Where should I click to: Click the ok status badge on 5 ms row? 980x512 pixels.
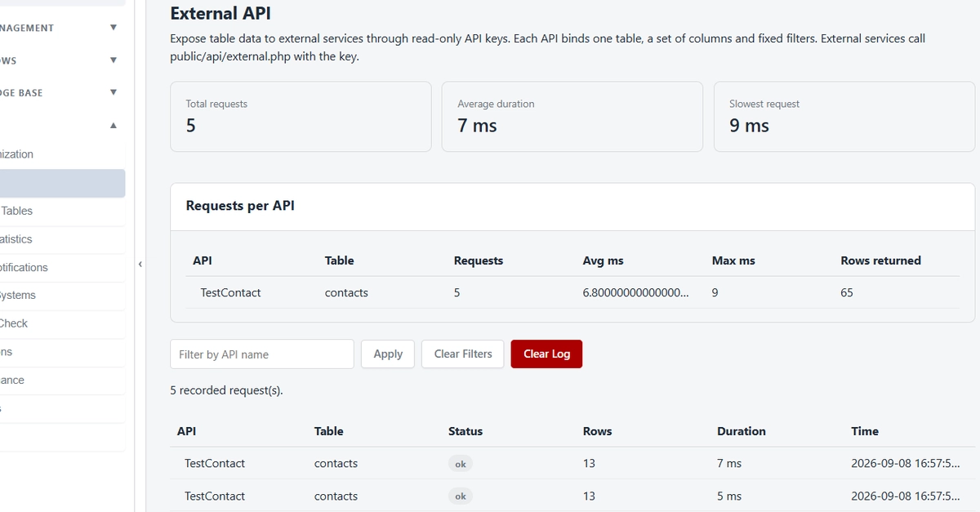point(461,496)
